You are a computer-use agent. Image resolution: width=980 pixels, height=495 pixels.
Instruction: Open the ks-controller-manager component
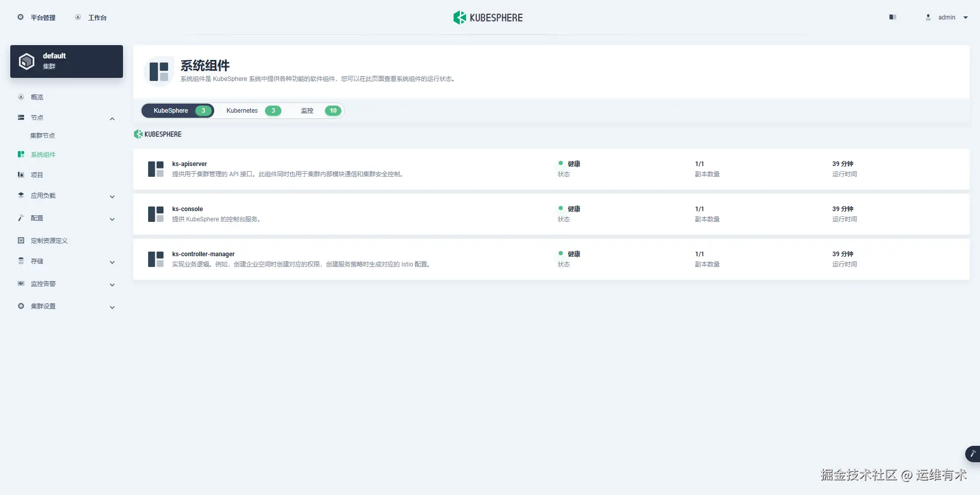(x=203, y=254)
